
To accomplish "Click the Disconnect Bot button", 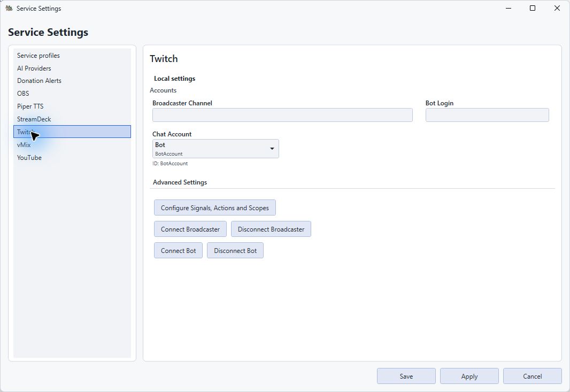I will 235,250.
